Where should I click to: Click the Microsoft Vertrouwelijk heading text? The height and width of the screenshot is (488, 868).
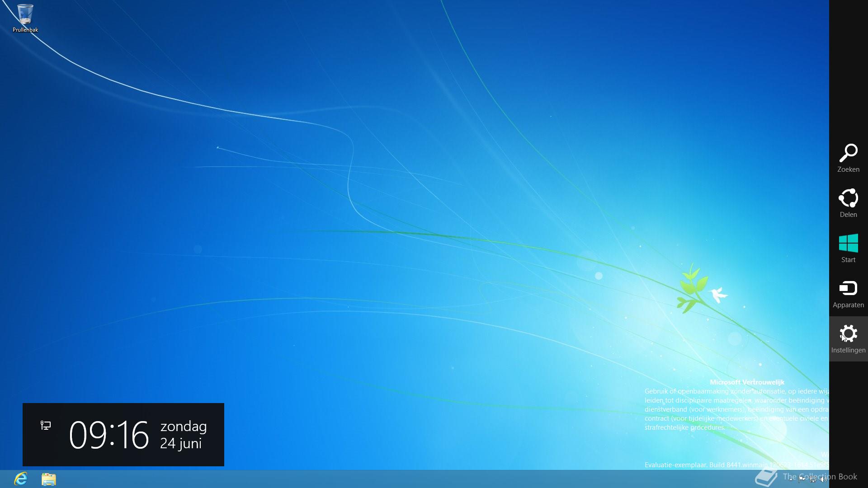coord(747,382)
